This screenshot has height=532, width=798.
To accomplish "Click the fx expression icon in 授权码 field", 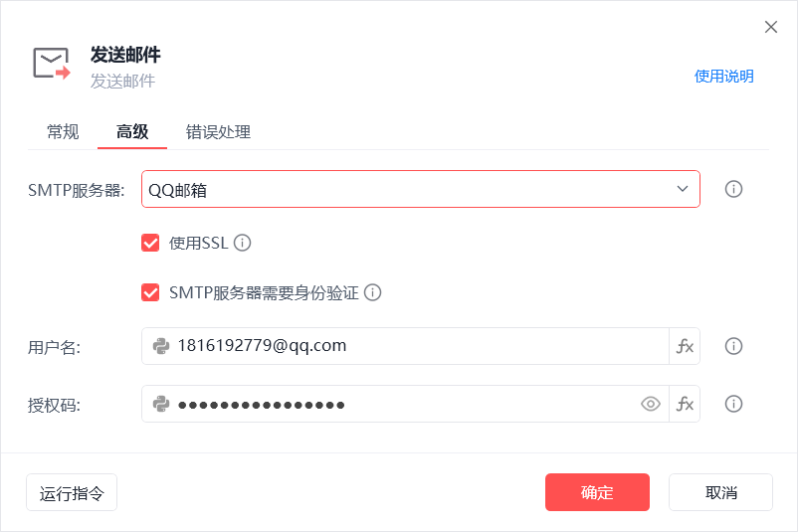I will point(685,404).
